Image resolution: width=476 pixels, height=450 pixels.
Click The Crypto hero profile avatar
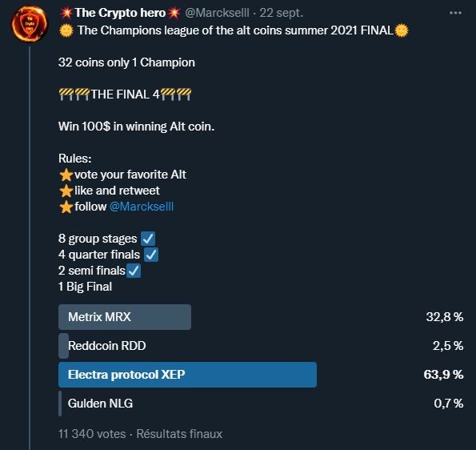coord(30,24)
